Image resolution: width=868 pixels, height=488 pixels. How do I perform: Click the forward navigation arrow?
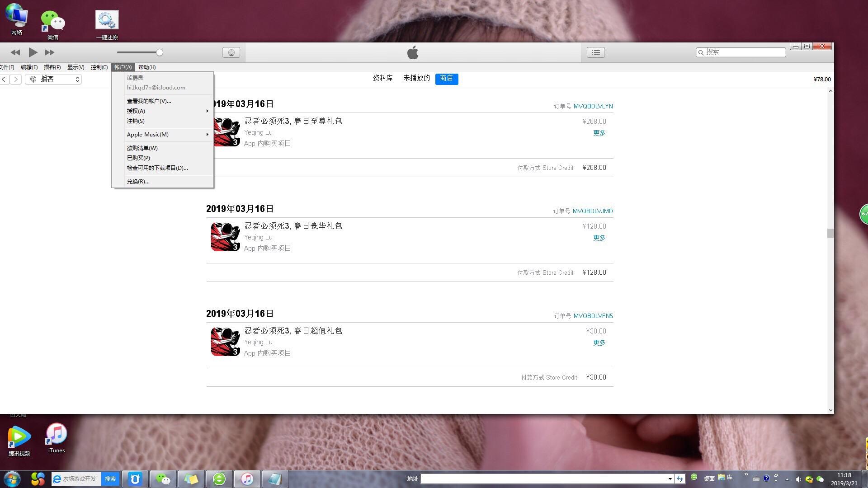click(16, 79)
